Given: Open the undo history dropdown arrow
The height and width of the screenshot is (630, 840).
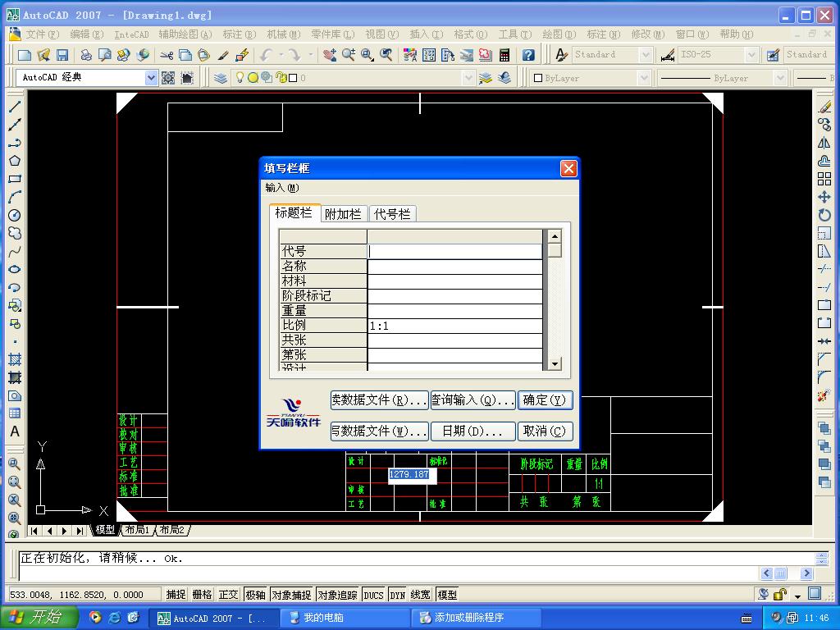Looking at the screenshot, I should coord(281,55).
